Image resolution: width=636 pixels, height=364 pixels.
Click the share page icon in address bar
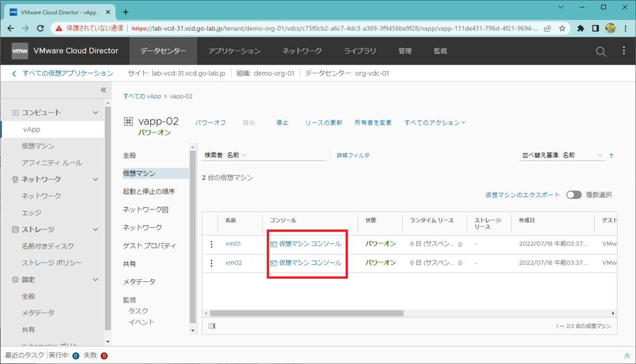(547, 28)
